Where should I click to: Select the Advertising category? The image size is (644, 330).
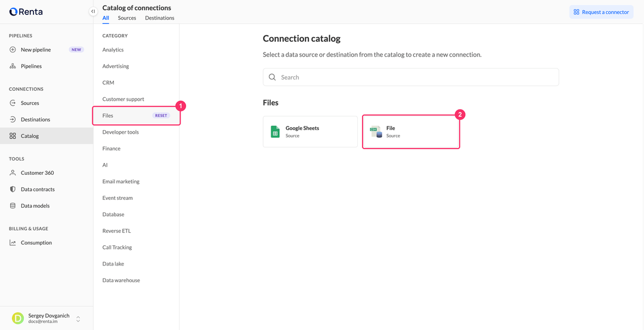coord(116,66)
